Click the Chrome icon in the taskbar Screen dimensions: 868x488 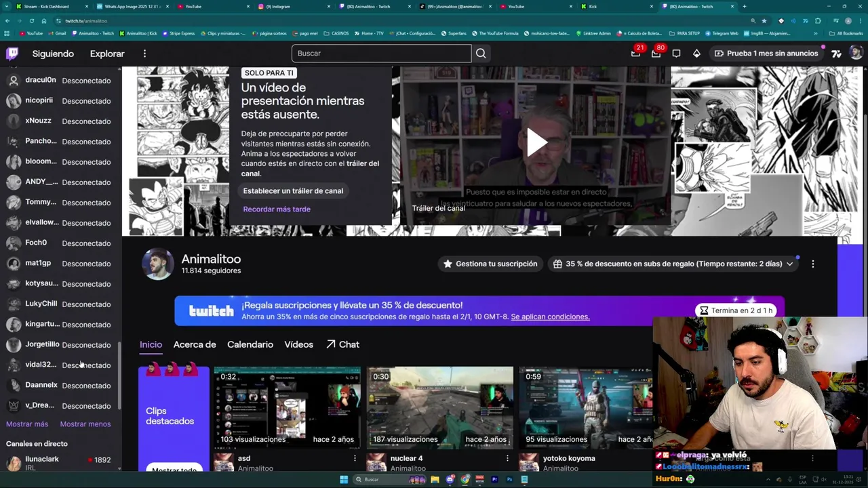pos(465,479)
